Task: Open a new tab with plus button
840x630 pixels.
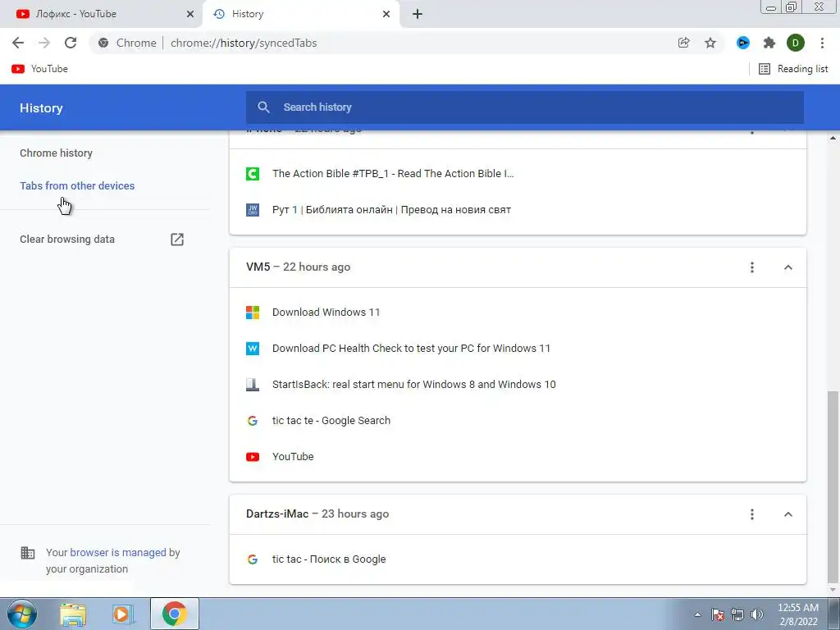Action: point(418,14)
